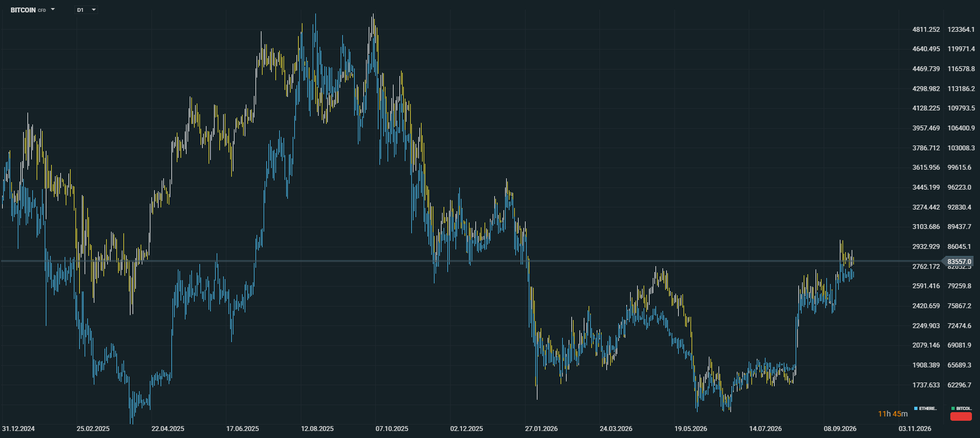Click the 3274.442 Ethereum price label

pyautogui.click(x=926, y=207)
